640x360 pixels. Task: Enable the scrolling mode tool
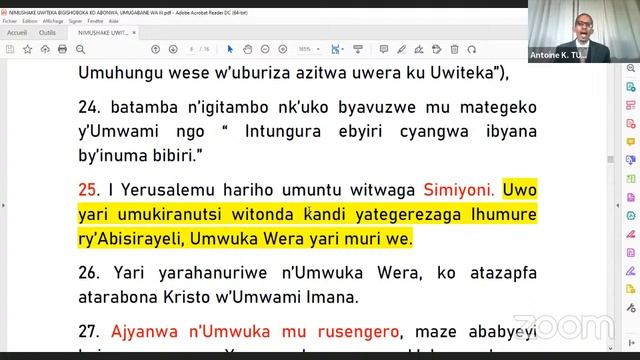[358, 49]
